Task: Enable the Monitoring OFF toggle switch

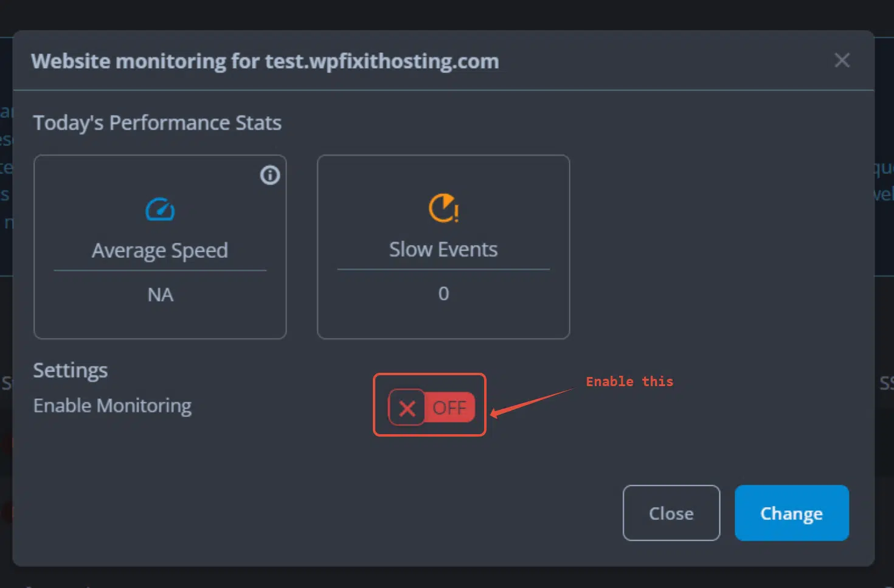Action: (x=431, y=407)
